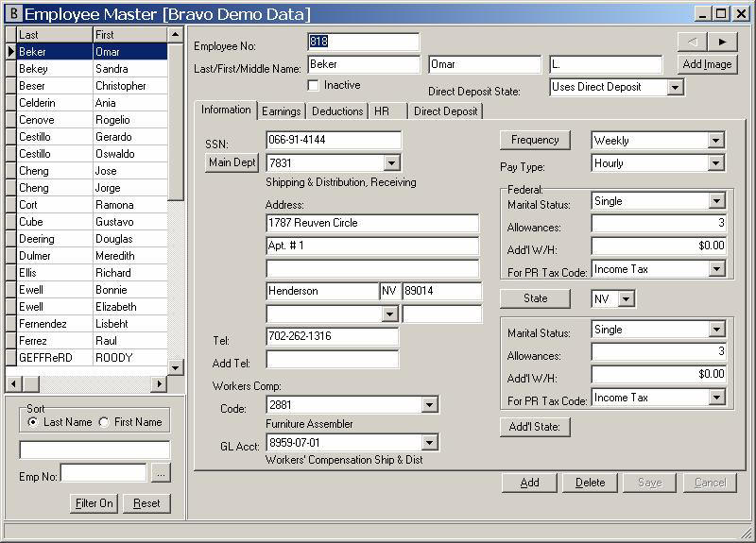Go to the previous employee record arrow
The image size is (756, 543).
(693, 42)
